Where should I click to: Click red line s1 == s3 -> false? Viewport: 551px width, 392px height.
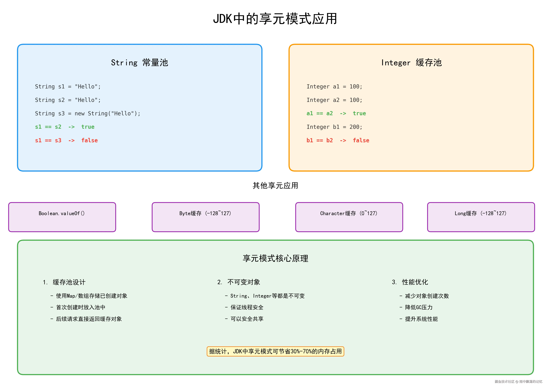[x=66, y=140]
